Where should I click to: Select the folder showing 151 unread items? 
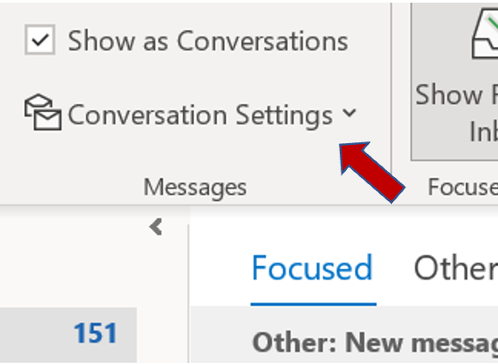(68, 335)
